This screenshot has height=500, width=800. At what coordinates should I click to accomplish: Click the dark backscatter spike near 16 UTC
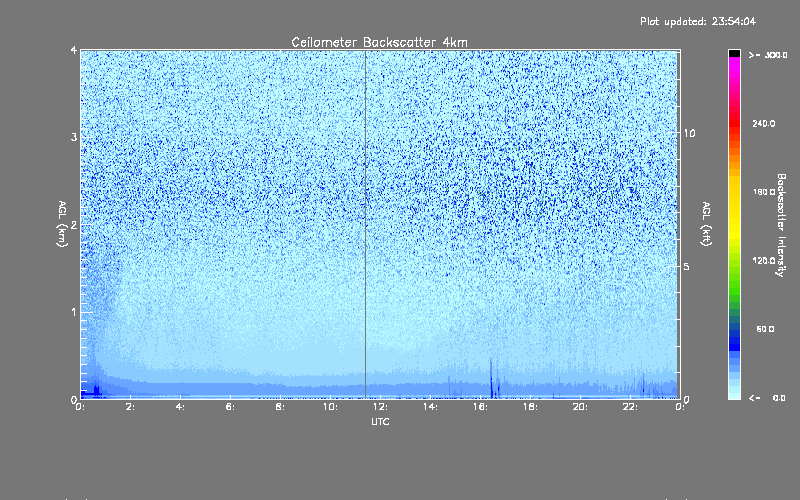pyautogui.click(x=492, y=379)
